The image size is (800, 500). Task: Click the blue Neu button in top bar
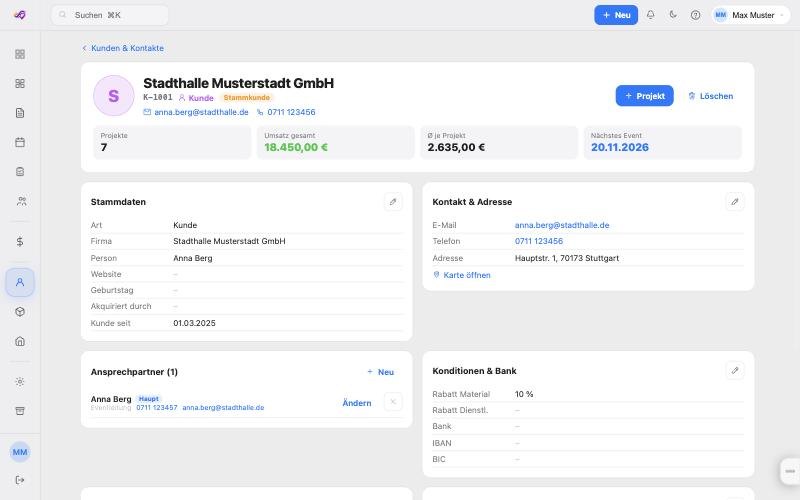click(x=616, y=15)
